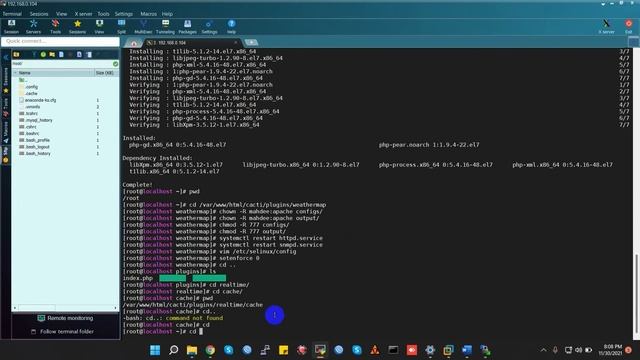Toggle the Follow terminal folder checkbox
This screenshot has width=640, height=360.
(34, 331)
